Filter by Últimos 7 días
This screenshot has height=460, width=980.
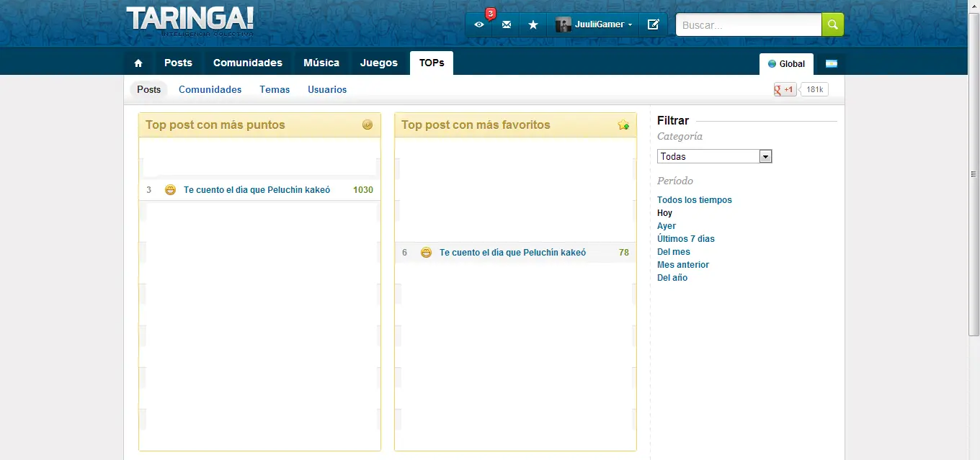pos(686,239)
